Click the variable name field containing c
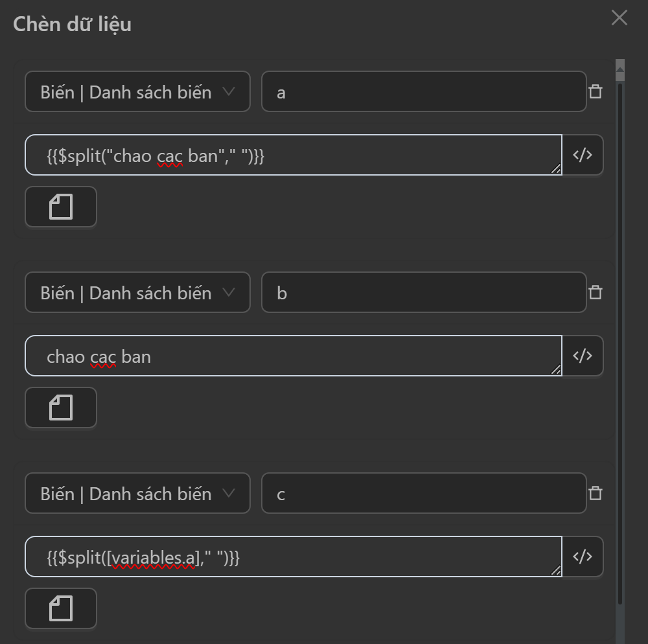 pos(424,493)
